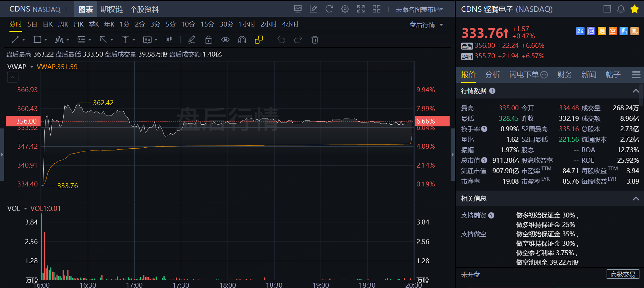644x288 pixels.
Task: Switch to the 期权链 tab
Action: pyautogui.click(x=112, y=9)
